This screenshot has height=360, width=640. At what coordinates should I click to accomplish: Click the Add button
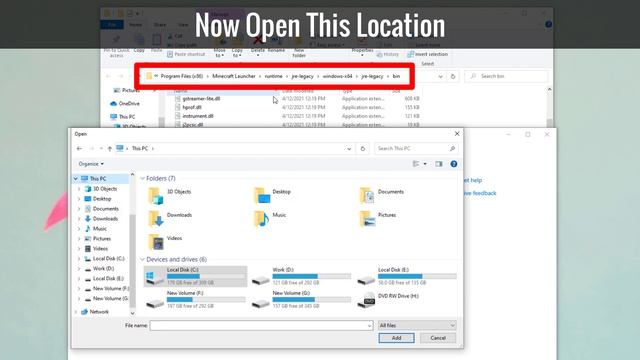point(396,338)
